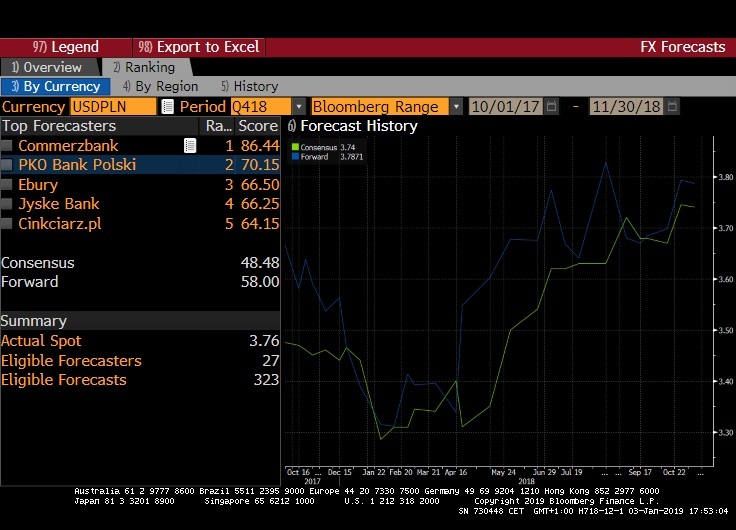Screen dimensions: 736x530
Task: Click the document icon next to Commerzbank
Action: point(190,146)
